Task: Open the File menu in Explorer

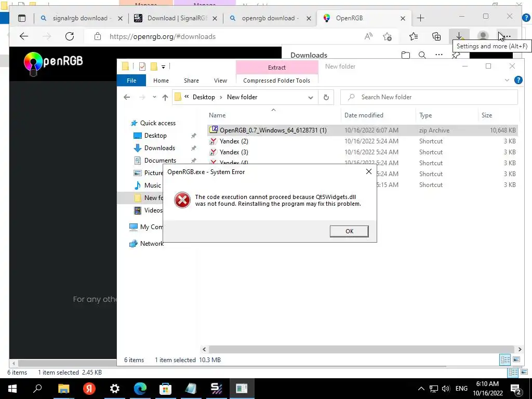Action: tap(131, 81)
